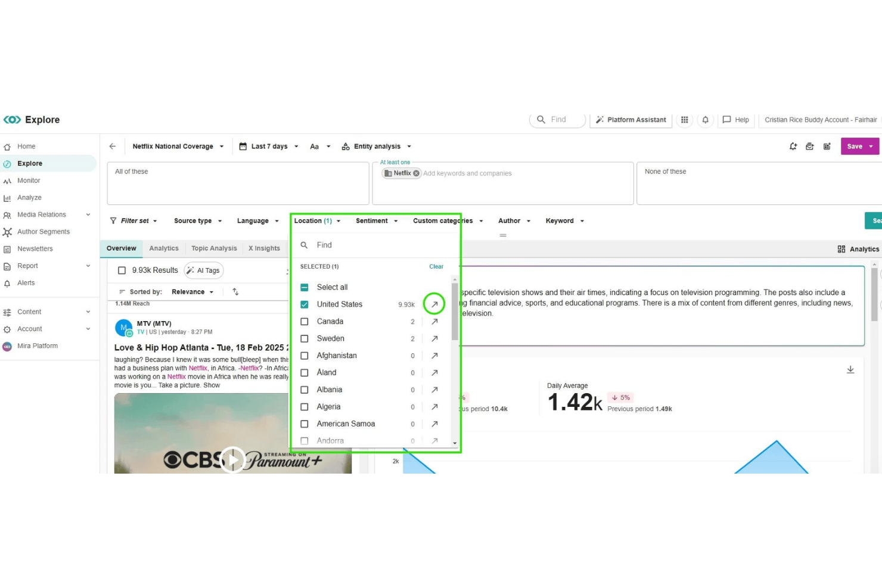
Task: Check the Afghanistan location checkbox
Action: (305, 356)
